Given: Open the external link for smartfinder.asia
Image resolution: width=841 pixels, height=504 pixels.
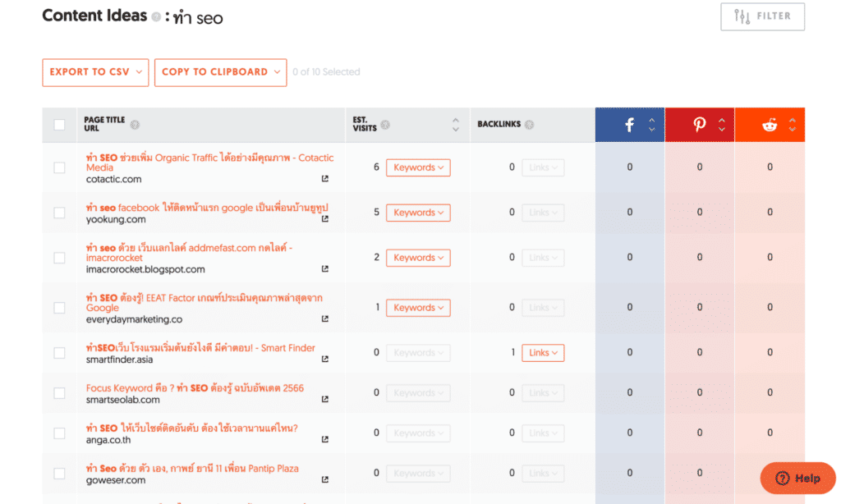Looking at the screenshot, I should point(327,359).
